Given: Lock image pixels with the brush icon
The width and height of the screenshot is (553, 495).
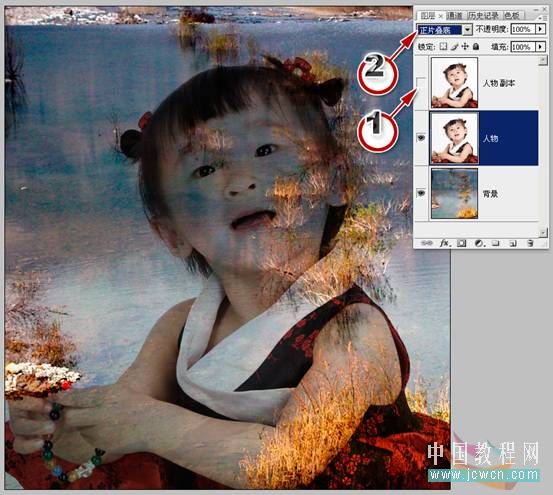Looking at the screenshot, I should click(x=455, y=46).
